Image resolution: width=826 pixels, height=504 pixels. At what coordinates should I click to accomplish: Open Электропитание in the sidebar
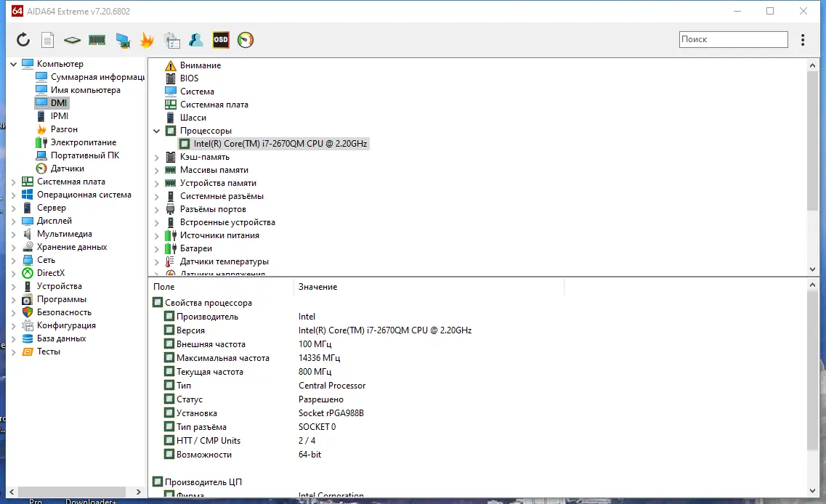point(84,142)
